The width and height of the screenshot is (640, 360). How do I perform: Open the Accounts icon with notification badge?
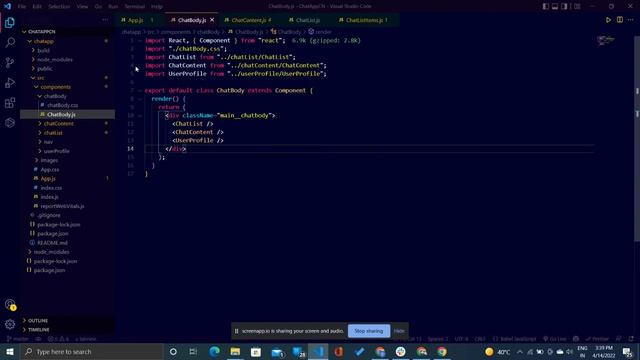coord(10,305)
